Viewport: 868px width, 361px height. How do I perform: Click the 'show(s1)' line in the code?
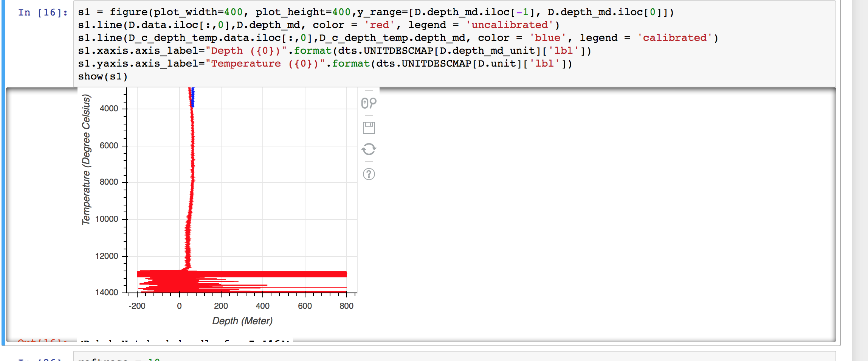[x=103, y=76]
